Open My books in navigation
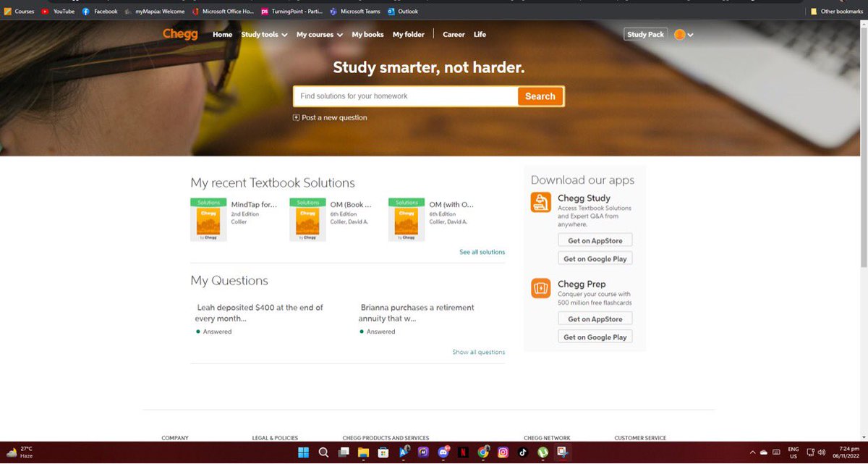 (x=367, y=35)
